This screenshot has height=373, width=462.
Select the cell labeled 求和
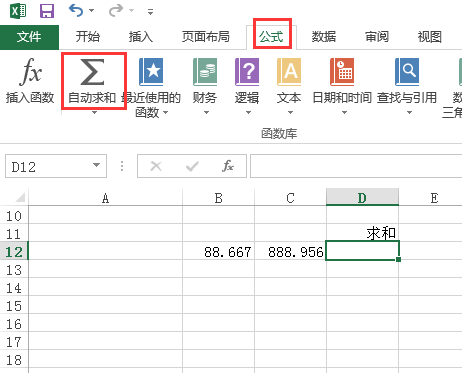point(362,233)
